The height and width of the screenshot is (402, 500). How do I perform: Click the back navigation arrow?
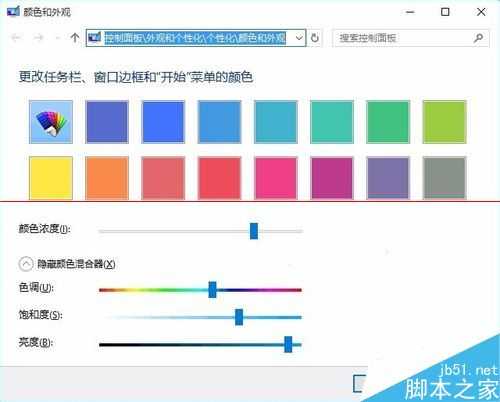click(16, 38)
